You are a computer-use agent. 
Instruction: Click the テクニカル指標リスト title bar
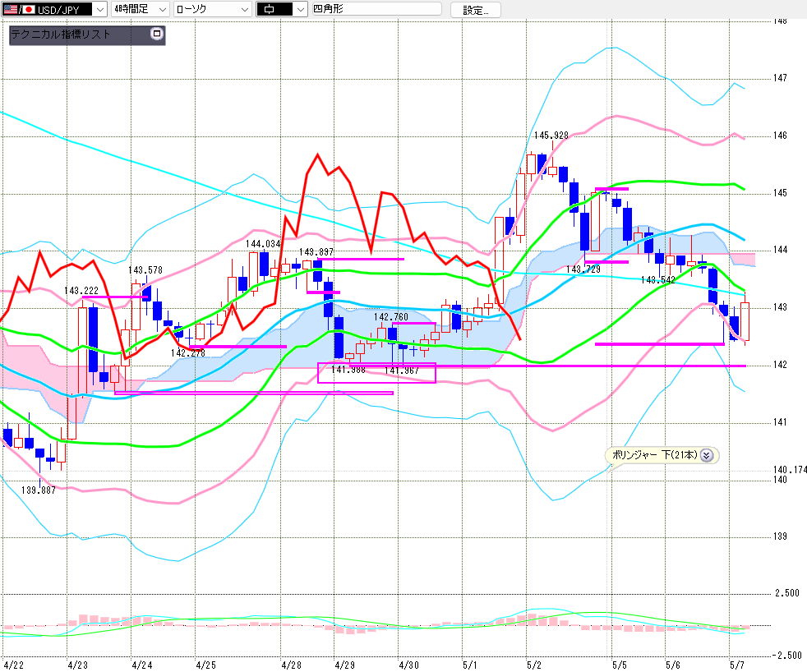tap(87, 35)
